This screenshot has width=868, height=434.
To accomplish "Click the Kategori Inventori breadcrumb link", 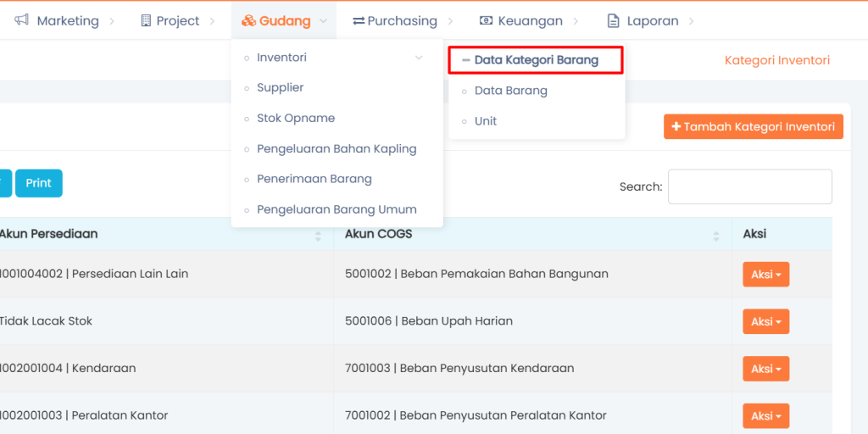I will tap(776, 60).
